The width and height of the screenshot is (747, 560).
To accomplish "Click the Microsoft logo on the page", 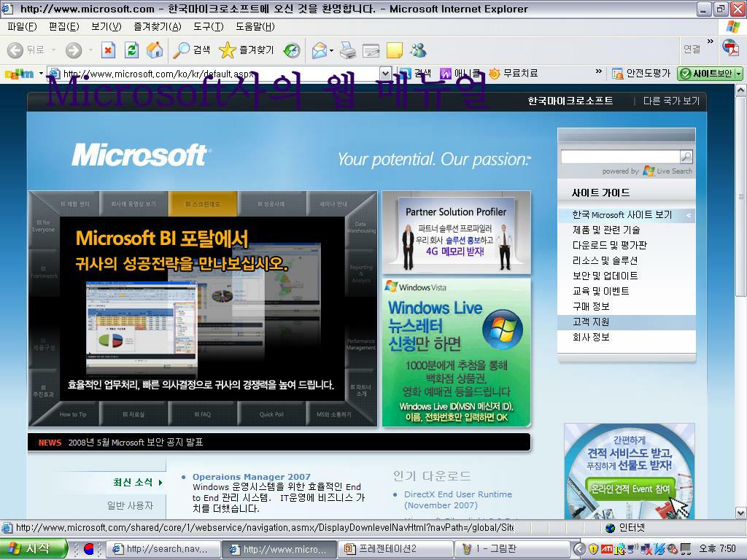I will (x=140, y=155).
